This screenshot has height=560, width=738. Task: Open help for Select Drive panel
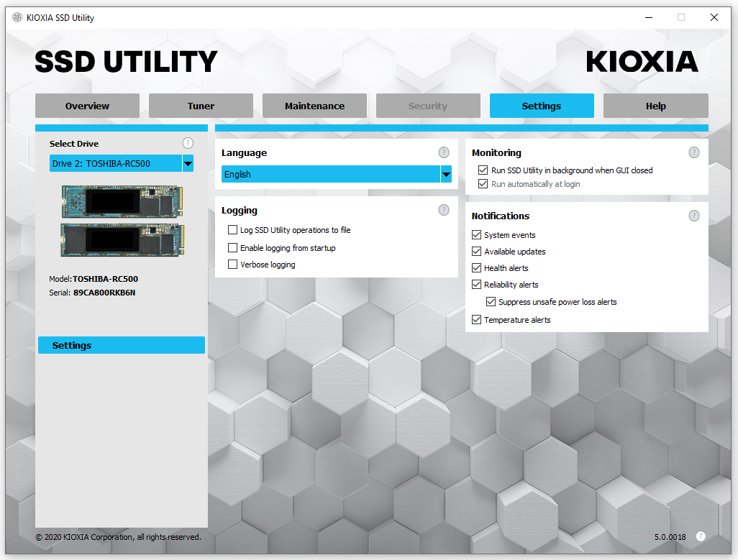click(x=187, y=143)
